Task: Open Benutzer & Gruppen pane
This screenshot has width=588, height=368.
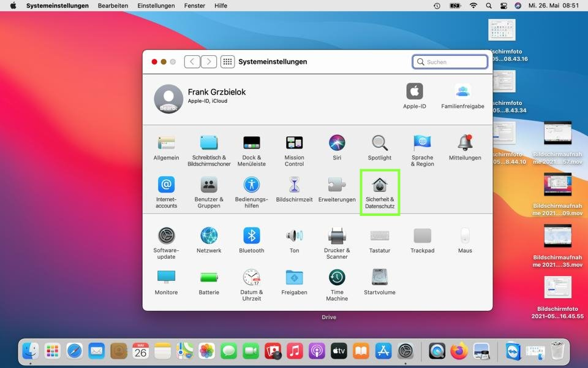Action: click(x=209, y=192)
